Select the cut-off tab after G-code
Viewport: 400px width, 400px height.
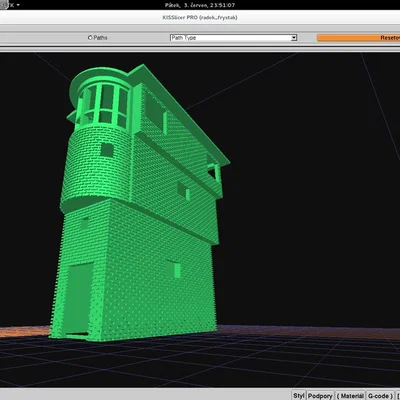point(398,396)
